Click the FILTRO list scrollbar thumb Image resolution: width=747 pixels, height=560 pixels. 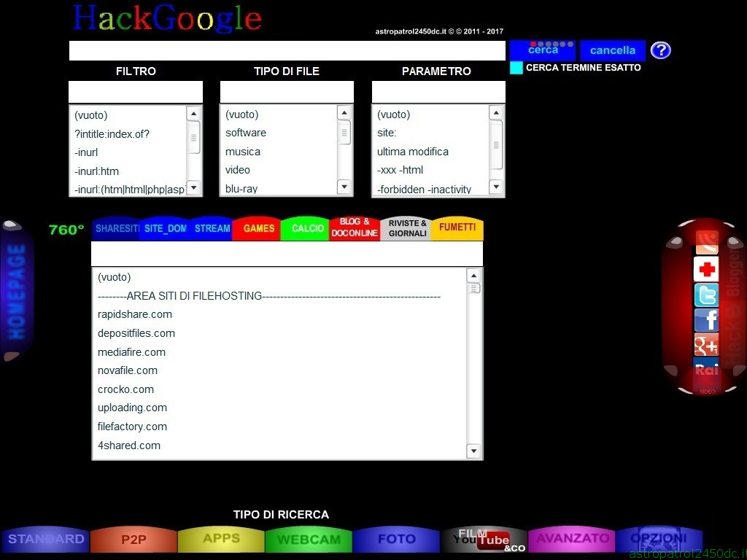193,138
